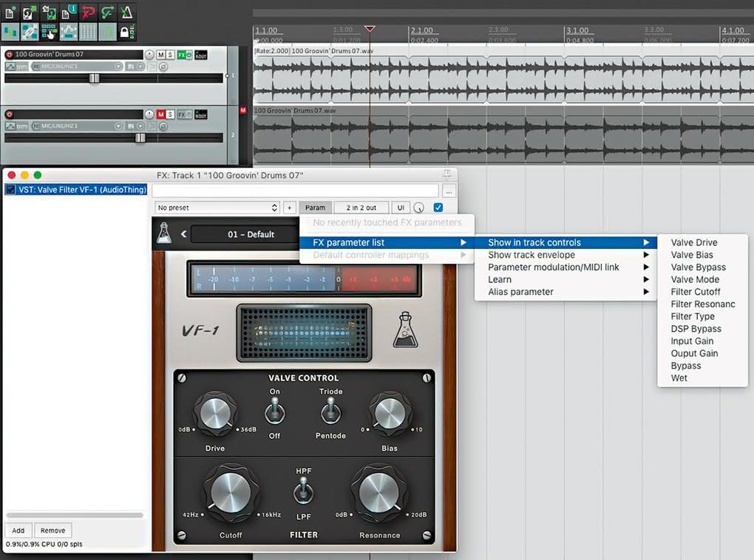Click the UI button in the FX window
This screenshot has width=754, height=560.
pyautogui.click(x=401, y=208)
